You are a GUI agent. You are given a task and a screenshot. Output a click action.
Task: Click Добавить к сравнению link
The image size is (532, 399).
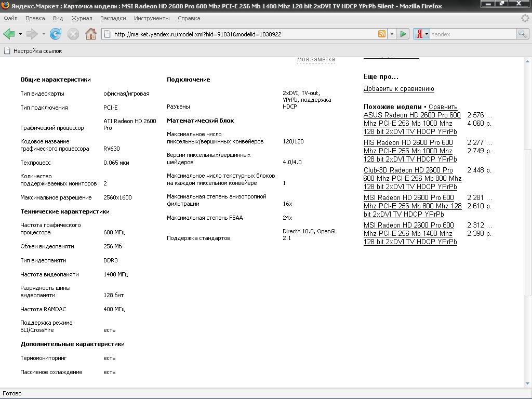(398, 88)
